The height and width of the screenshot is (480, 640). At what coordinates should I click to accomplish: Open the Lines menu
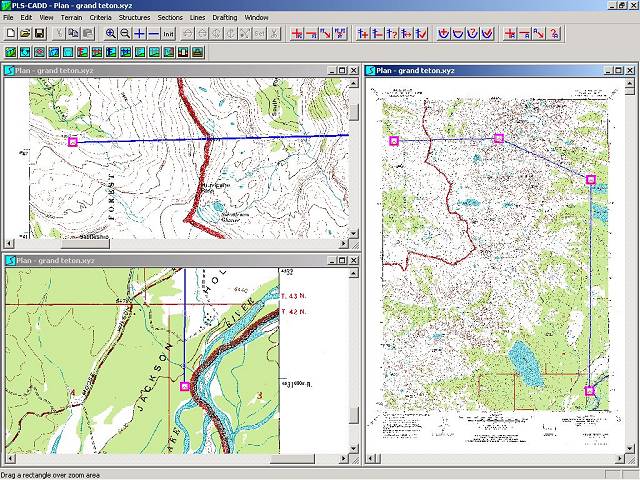click(197, 18)
